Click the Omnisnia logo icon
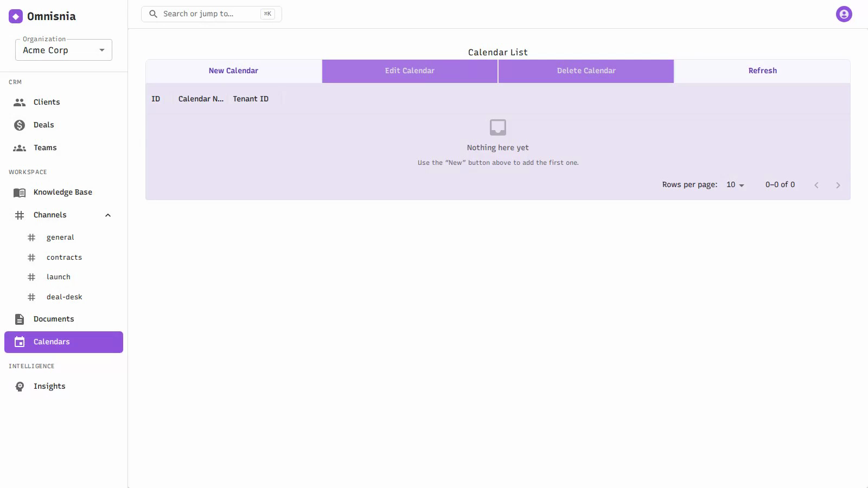 coord(16,16)
